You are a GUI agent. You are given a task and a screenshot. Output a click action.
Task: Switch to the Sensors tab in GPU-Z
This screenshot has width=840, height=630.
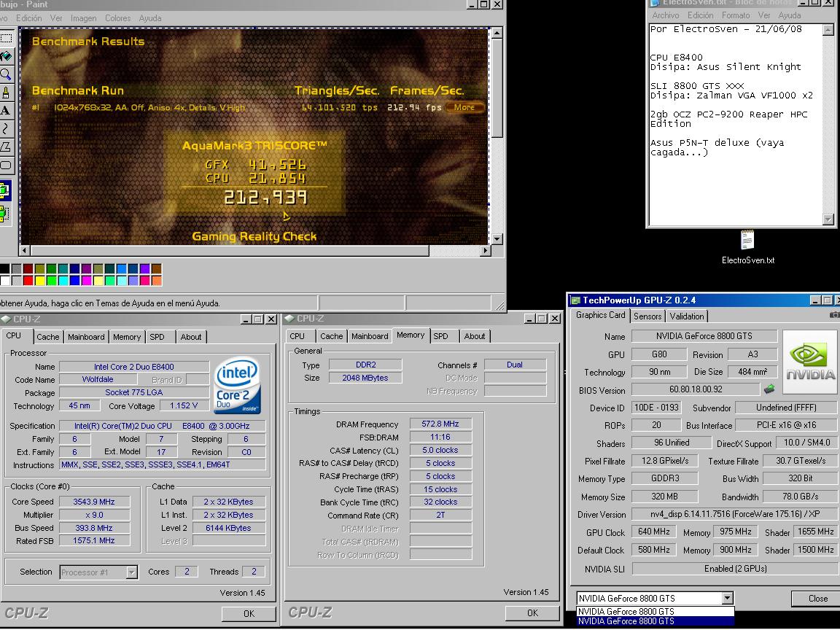click(647, 316)
